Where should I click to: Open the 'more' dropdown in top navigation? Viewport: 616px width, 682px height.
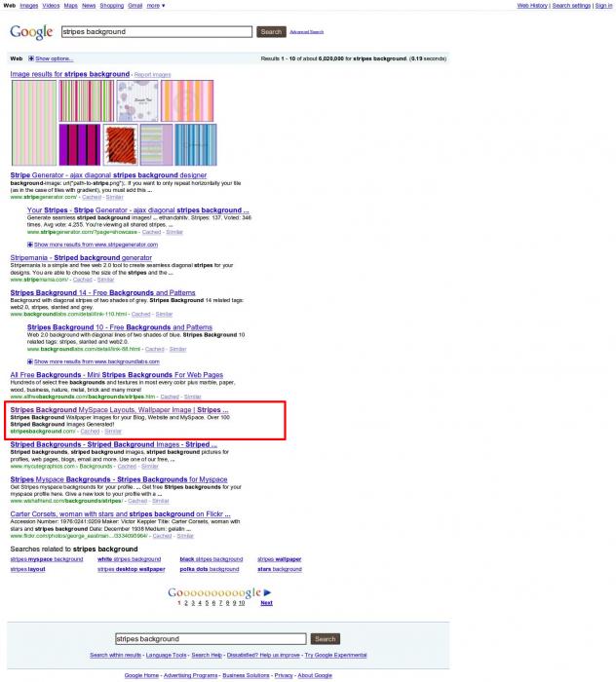click(155, 6)
